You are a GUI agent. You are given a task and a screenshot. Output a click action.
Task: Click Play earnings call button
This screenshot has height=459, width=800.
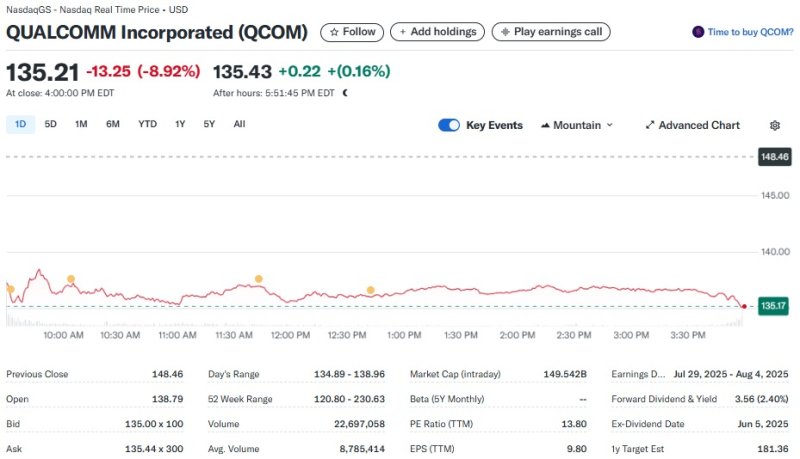(x=551, y=32)
